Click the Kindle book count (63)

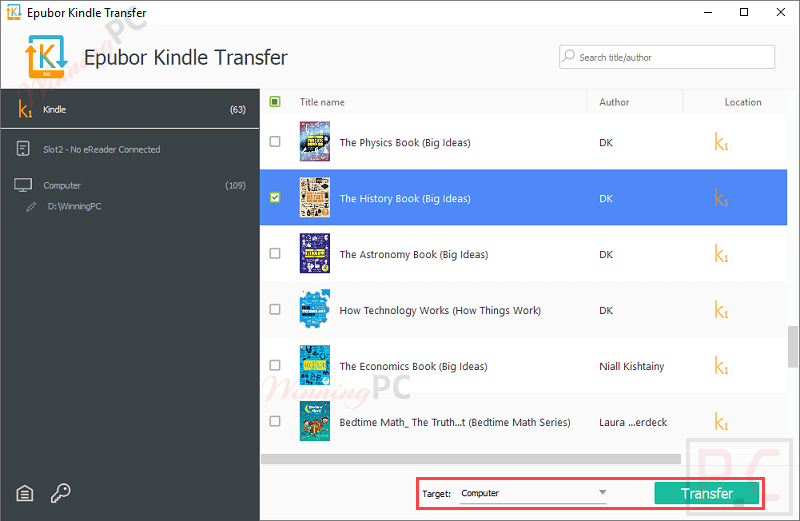tap(237, 109)
